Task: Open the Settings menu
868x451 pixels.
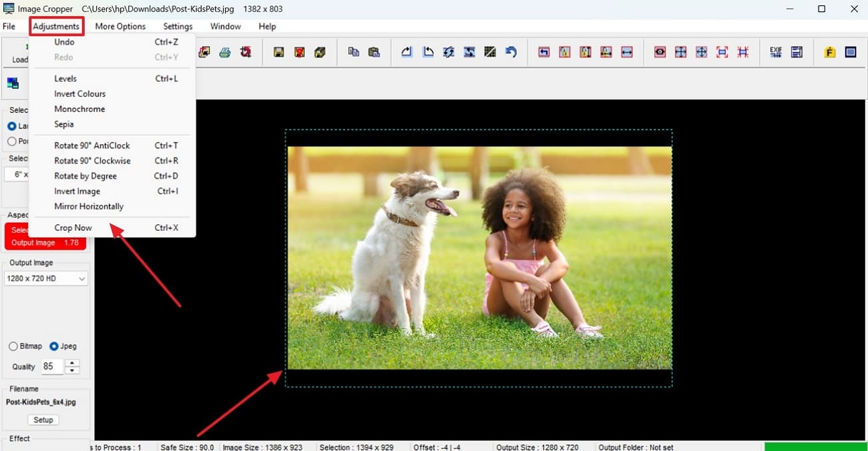Action: pos(178,26)
